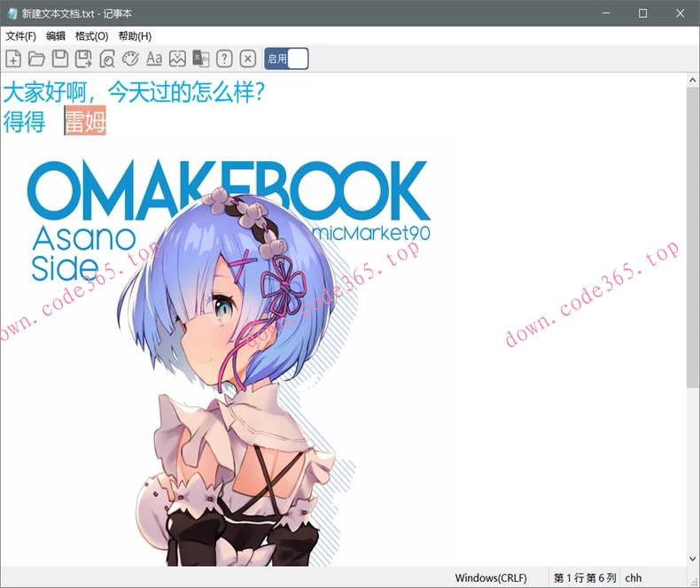This screenshot has height=588, width=700.
Task: Create a new file with the toolbar icon
Action: point(13,58)
